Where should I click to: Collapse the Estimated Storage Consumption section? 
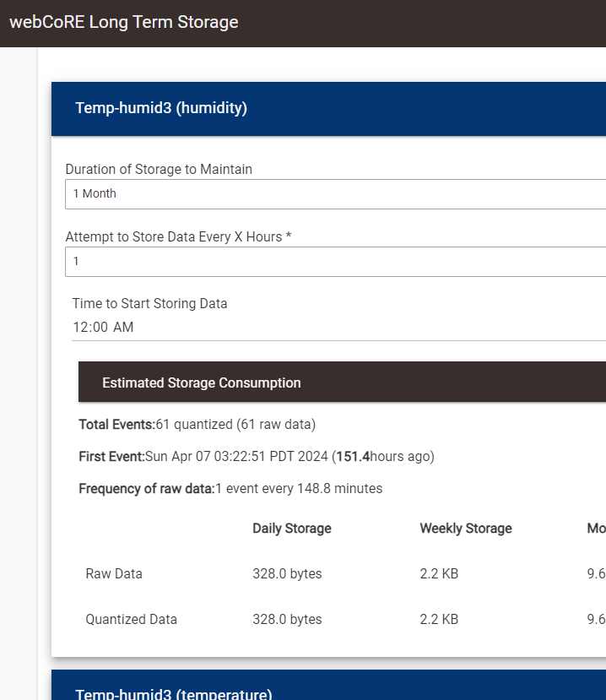(x=201, y=383)
